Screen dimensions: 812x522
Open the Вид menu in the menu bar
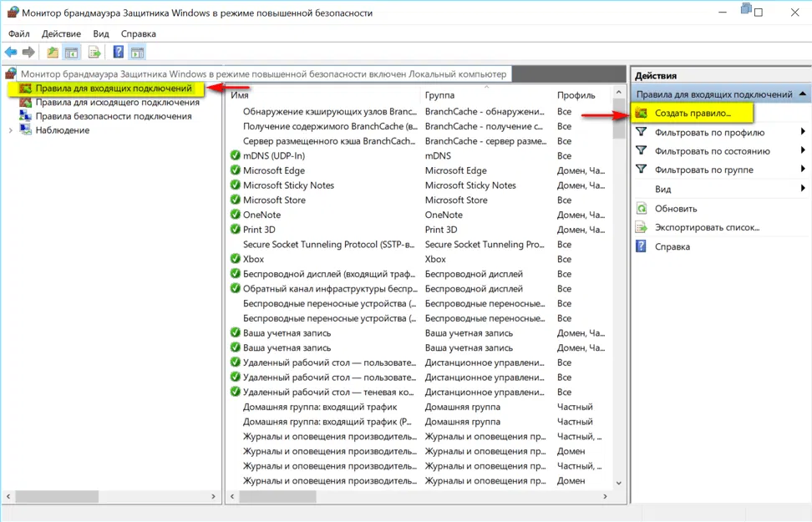101,33
